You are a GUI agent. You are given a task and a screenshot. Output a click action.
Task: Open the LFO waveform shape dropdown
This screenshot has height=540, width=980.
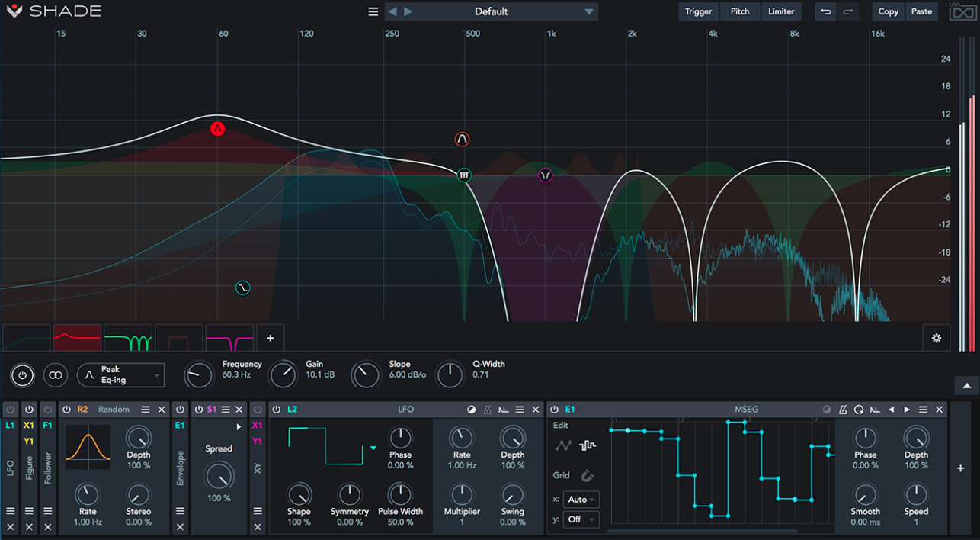[373, 448]
